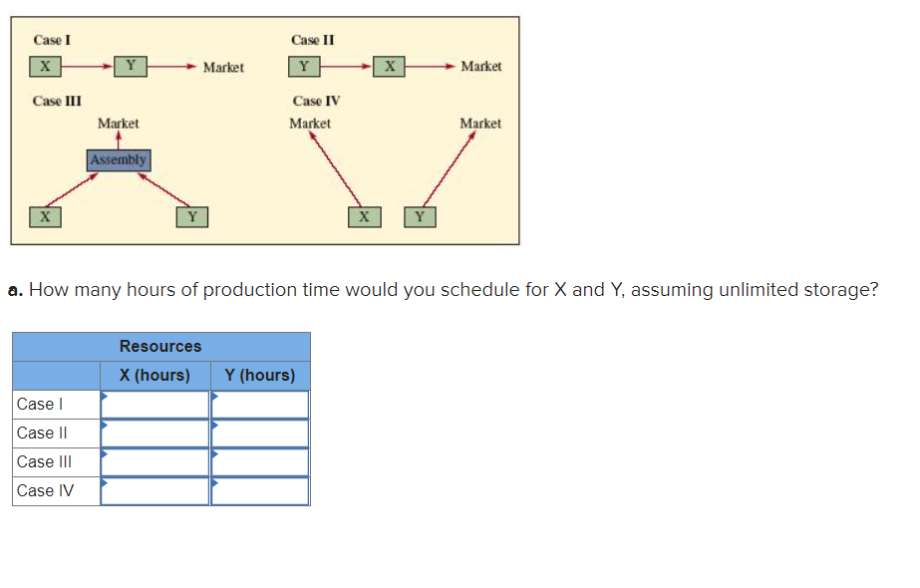The height and width of the screenshot is (588, 920).
Task: Expand the Case I Y hours cell marker
Action: pos(212,398)
